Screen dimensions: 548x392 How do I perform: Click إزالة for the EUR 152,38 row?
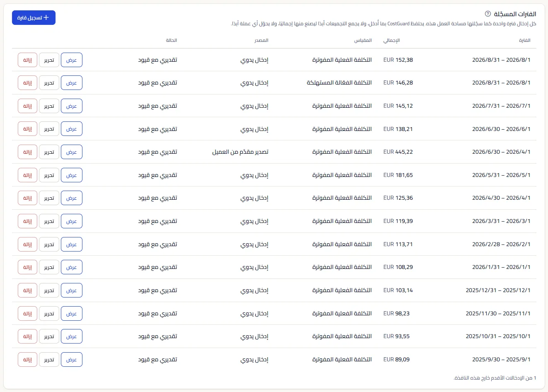(x=27, y=60)
